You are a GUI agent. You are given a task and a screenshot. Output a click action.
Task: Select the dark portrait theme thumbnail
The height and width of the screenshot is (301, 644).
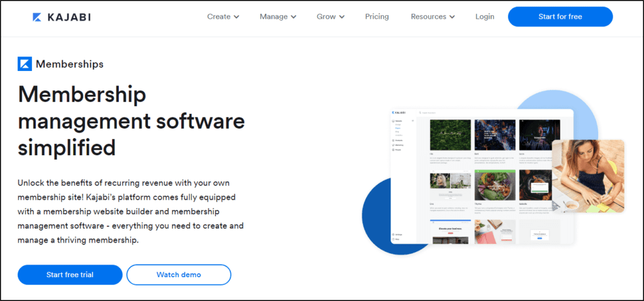539,134
